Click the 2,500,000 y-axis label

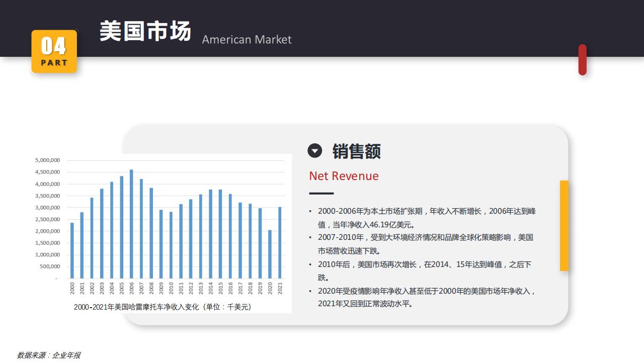pos(48,219)
